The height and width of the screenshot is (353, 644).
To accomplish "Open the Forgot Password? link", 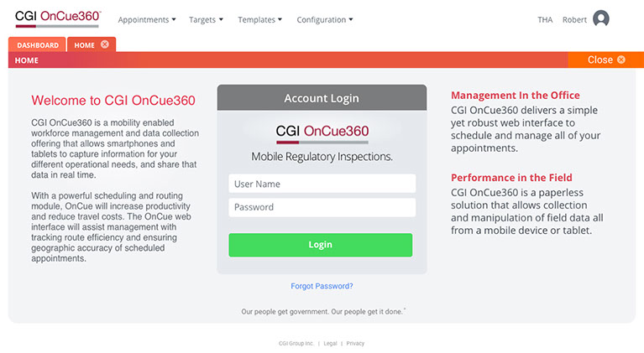I will tap(322, 286).
